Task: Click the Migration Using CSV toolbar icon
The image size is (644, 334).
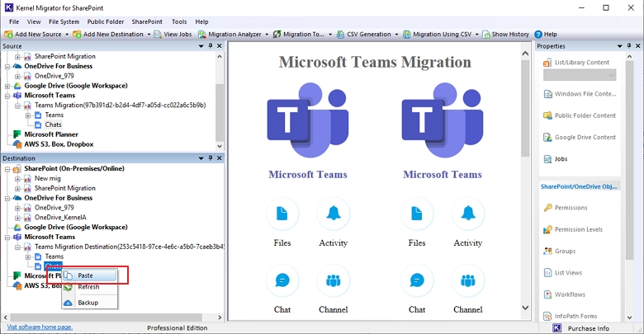Action: 406,35
